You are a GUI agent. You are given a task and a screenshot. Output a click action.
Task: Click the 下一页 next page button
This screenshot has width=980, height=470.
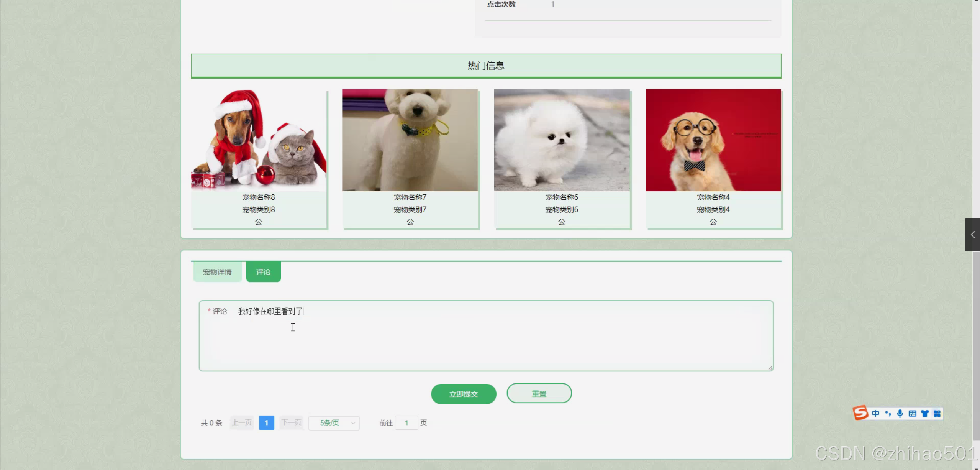point(291,423)
